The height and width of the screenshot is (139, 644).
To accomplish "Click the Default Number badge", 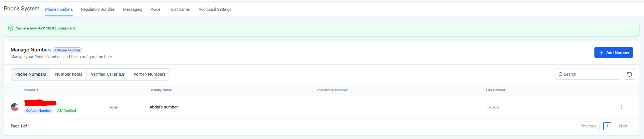I will coord(39,111).
